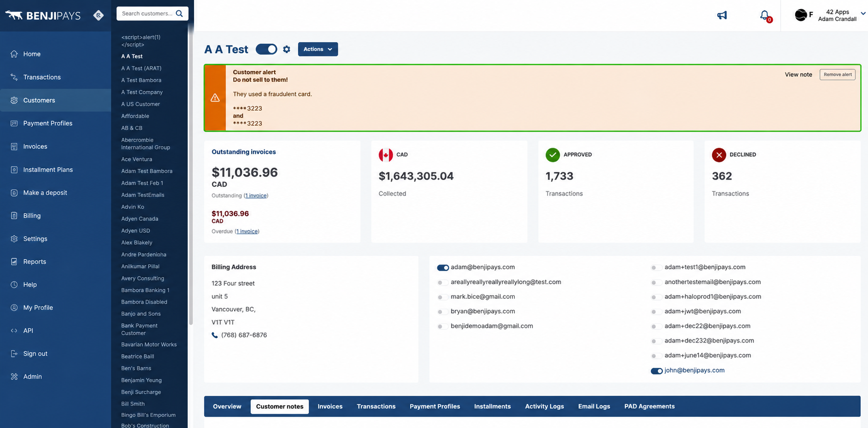This screenshot has width=868, height=428.
Task: Open the PAD Agreements tab
Action: (649, 407)
